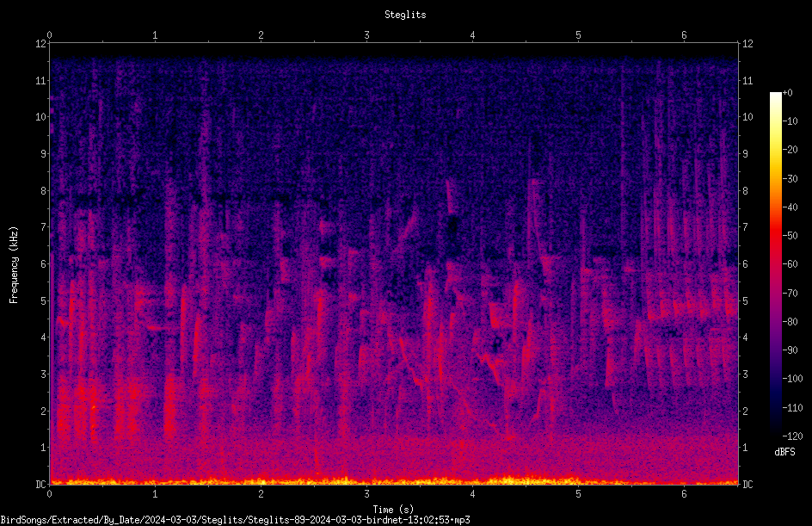Click the -120 dBFS scale label
The height and width of the screenshot is (526, 812).
[792, 436]
